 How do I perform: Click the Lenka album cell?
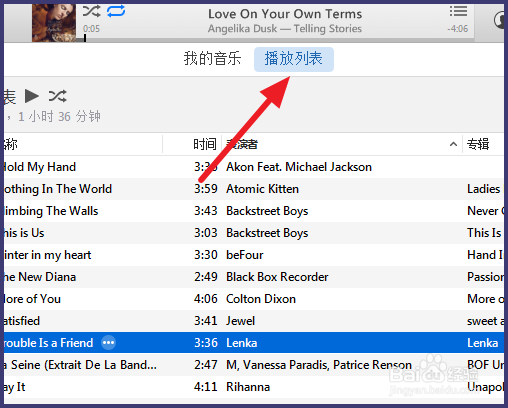(483, 343)
